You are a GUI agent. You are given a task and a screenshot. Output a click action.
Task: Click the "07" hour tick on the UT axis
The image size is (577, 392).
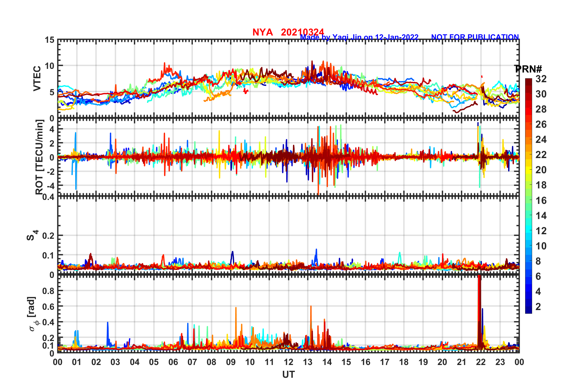tap(192, 362)
